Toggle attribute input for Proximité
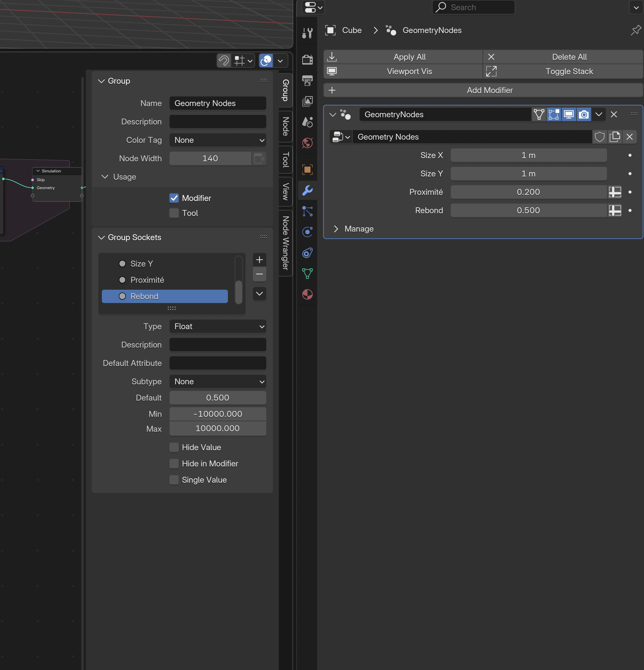Viewport: 644px width, 670px height. click(x=615, y=192)
